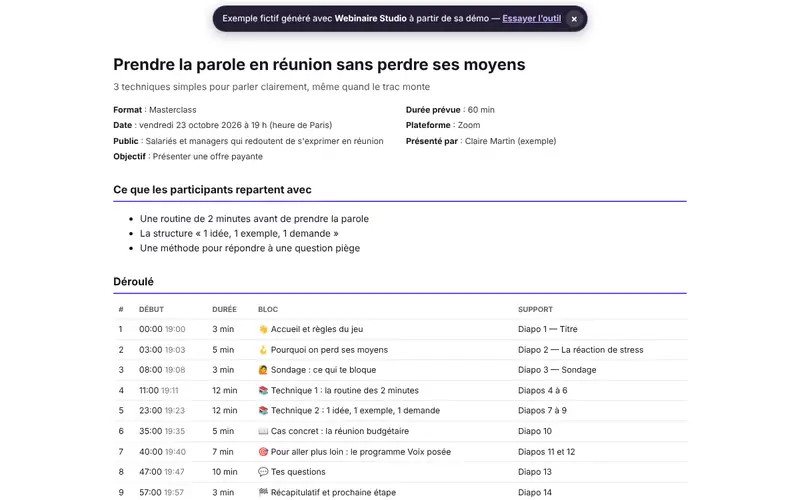The image size is (800, 500).
Task: Click the support cell "Diapos 4 à 6"
Action: click(x=542, y=390)
